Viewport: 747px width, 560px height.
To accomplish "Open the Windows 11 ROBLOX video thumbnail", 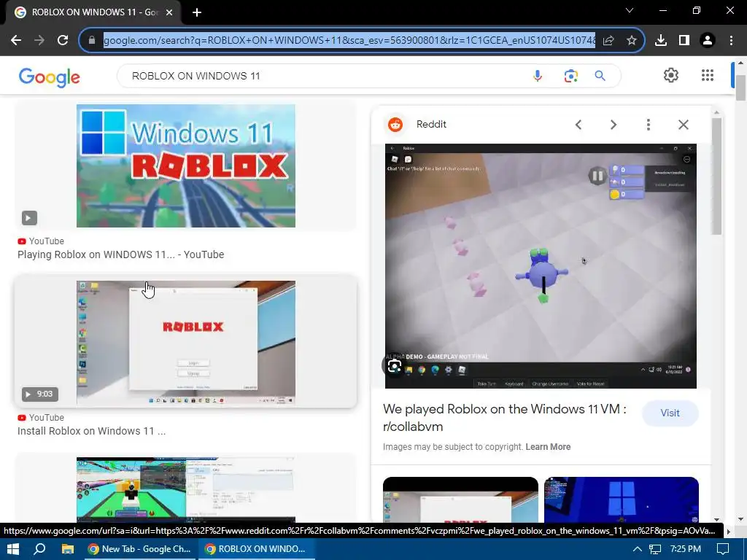I will tap(186, 166).
